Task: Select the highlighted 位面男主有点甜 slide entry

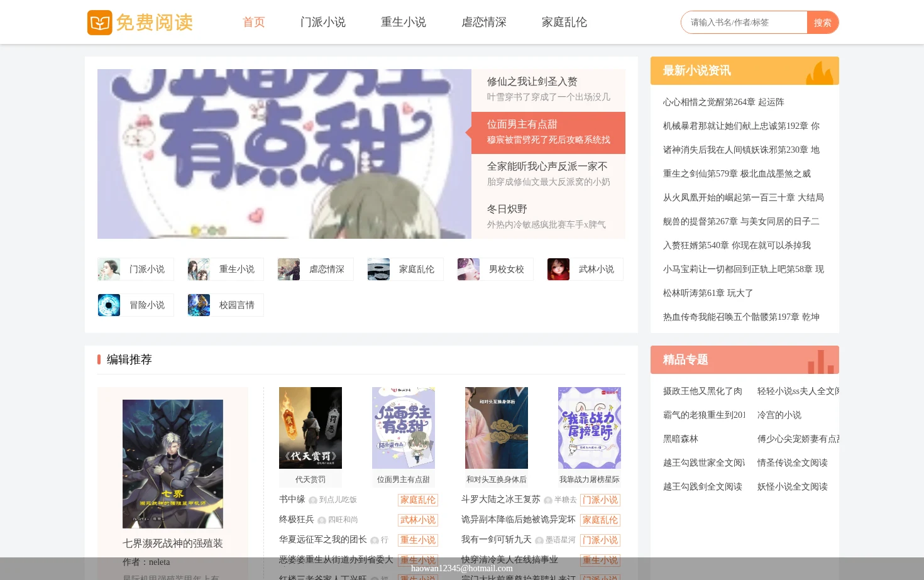Action: [548, 133]
